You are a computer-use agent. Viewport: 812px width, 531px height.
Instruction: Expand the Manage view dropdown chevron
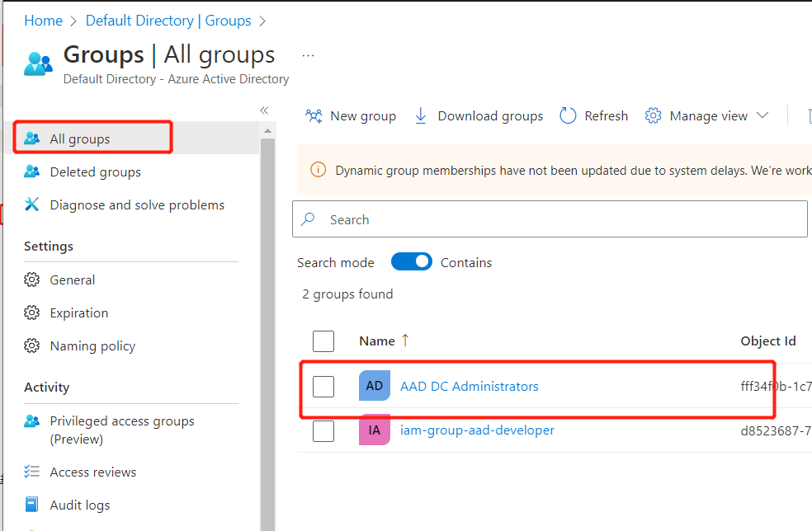pyautogui.click(x=762, y=115)
